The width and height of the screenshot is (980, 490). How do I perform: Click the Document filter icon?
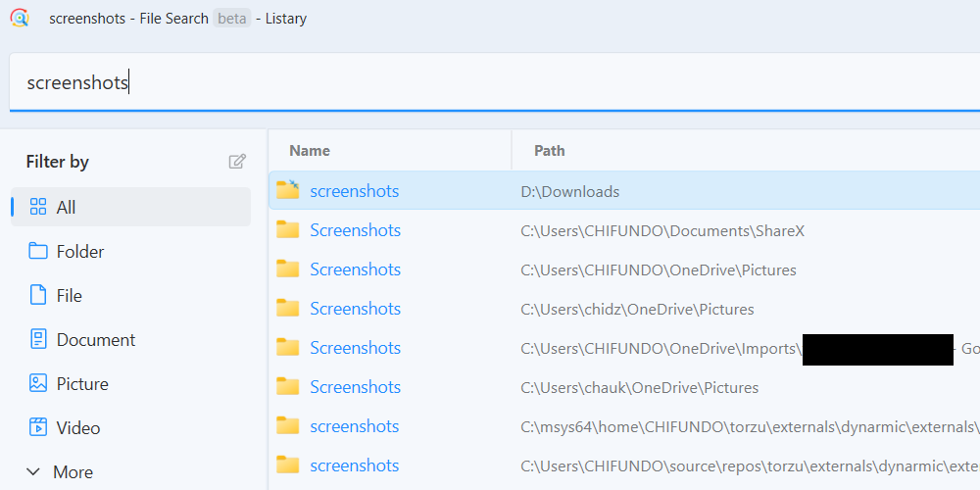[38, 340]
